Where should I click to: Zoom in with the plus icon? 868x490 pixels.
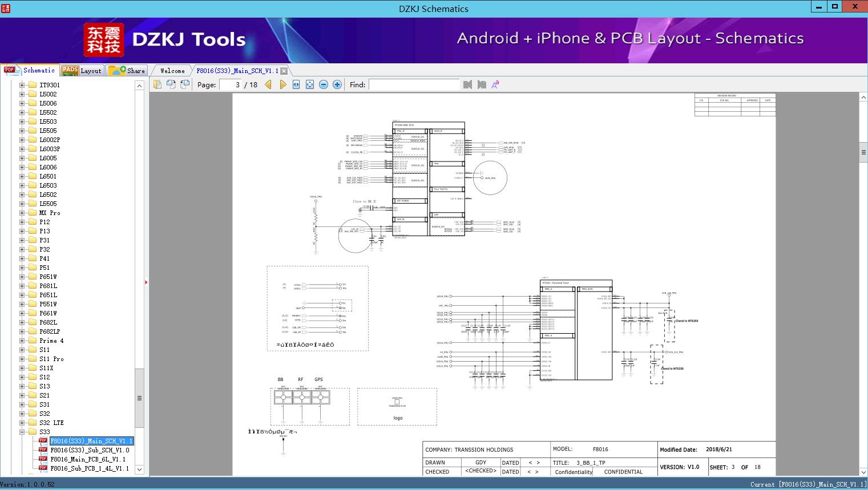click(x=337, y=84)
